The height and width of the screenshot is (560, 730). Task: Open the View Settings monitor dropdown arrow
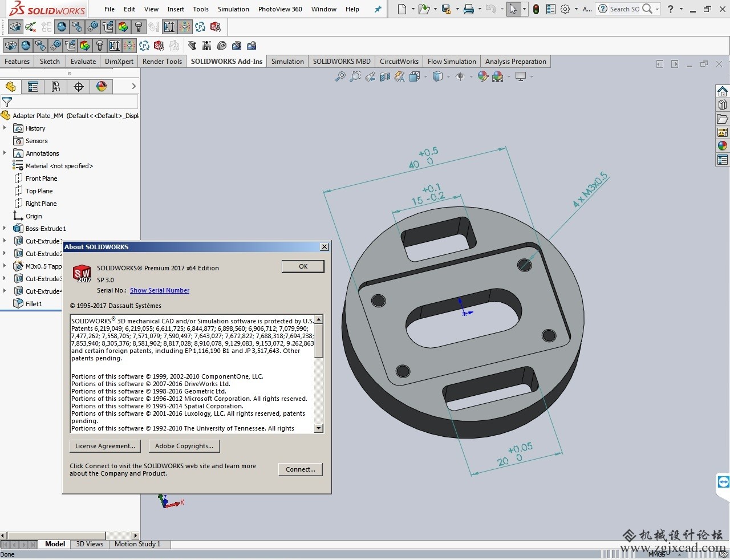pos(532,76)
